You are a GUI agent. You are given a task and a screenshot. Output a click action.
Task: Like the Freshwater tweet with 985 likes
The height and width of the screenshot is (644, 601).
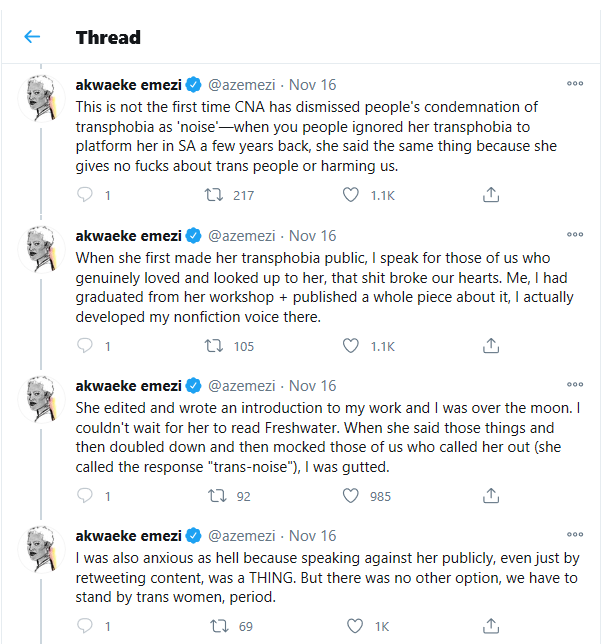click(350, 496)
